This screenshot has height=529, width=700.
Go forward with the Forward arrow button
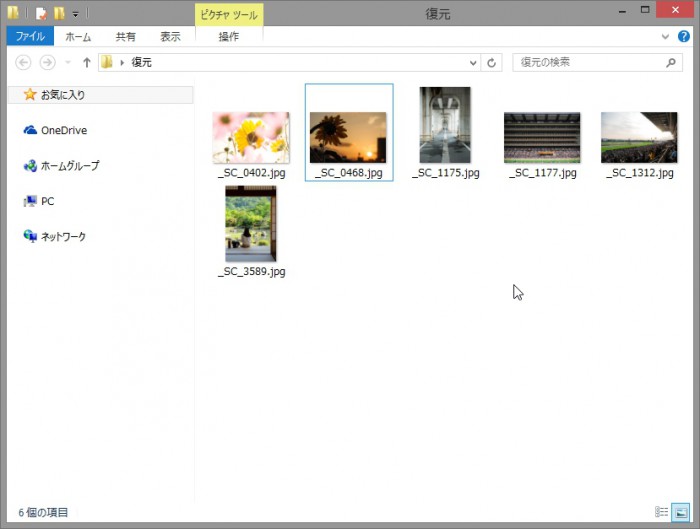(48, 62)
